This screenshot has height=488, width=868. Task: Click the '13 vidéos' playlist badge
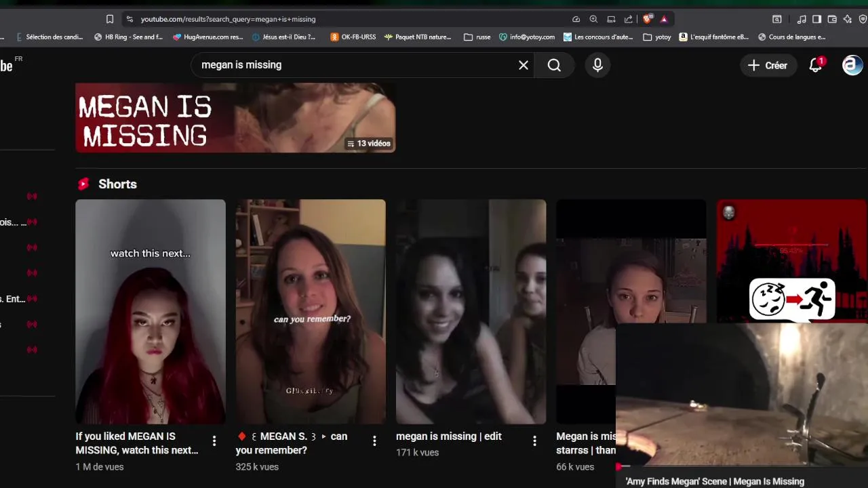click(x=369, y=144)
